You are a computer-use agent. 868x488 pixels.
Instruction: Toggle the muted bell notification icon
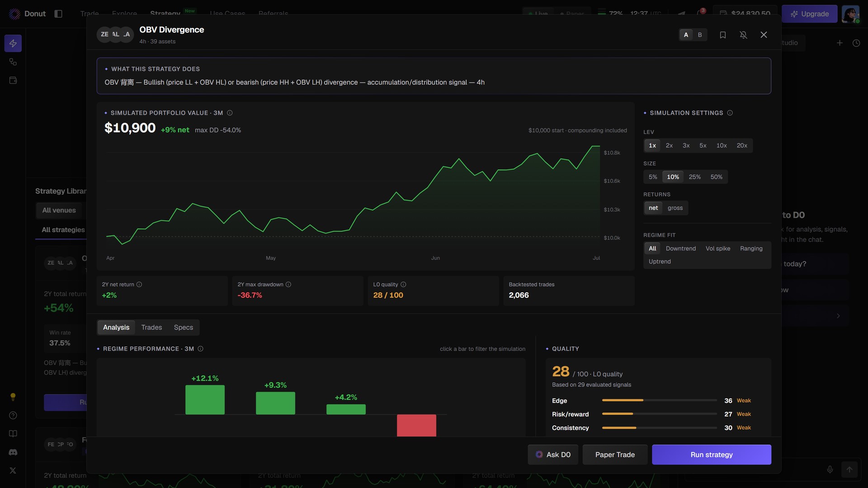click(743, 35)
